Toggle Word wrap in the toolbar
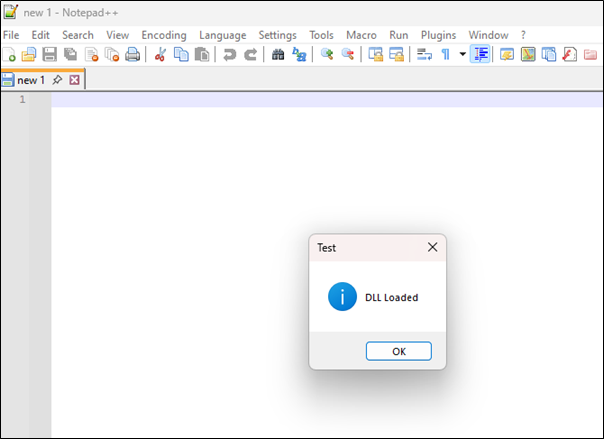604x439 pixels. click(x=424, y=55)
